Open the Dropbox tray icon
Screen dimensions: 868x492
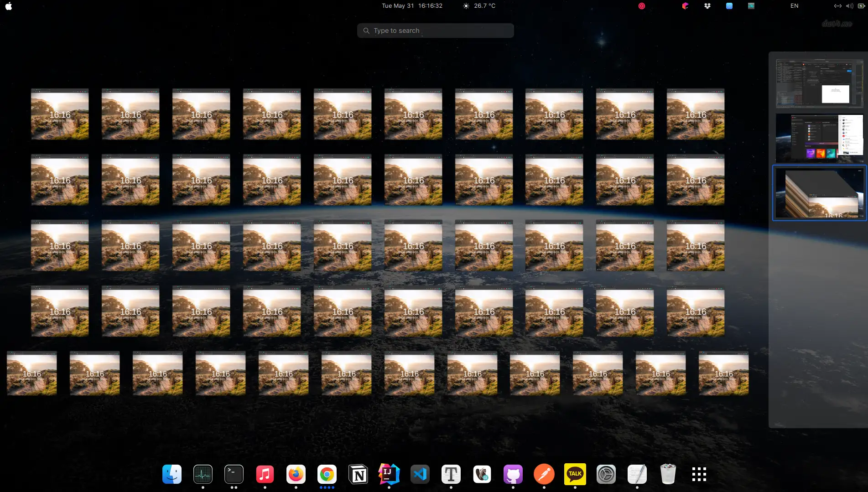pyautogui.click(x=707, y=6)
